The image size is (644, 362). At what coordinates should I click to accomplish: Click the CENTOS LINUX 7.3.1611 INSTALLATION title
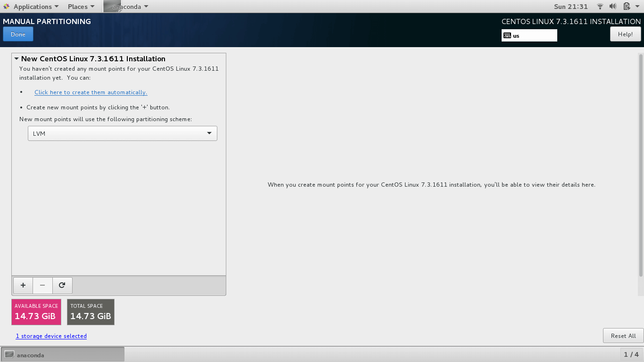pyautogui.click(x=571, y=21)
